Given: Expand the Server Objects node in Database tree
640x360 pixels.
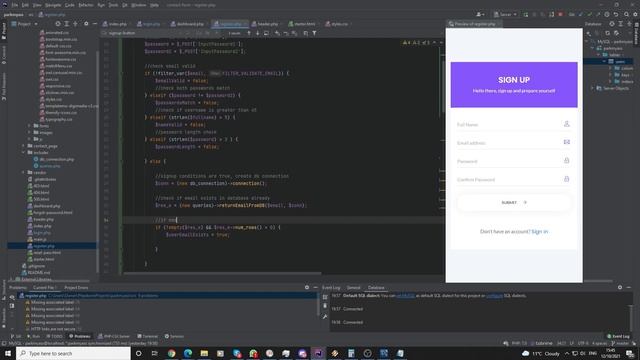Looking at the screenshot, I should coord(592,88).
